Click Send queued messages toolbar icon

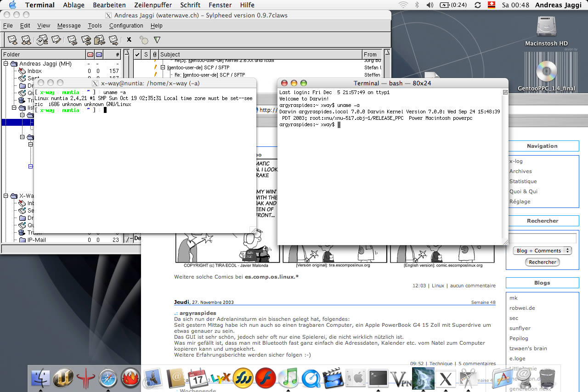tap(42, 40)
